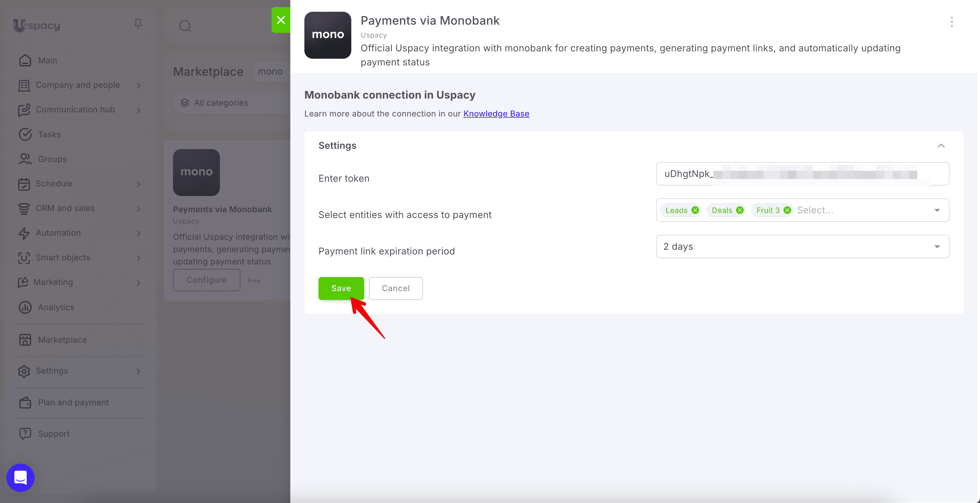Image resolution: width=980 pixels, height=503 pixels.
Task: Click the Schedule calendar icon
Action: click(24, 184)
